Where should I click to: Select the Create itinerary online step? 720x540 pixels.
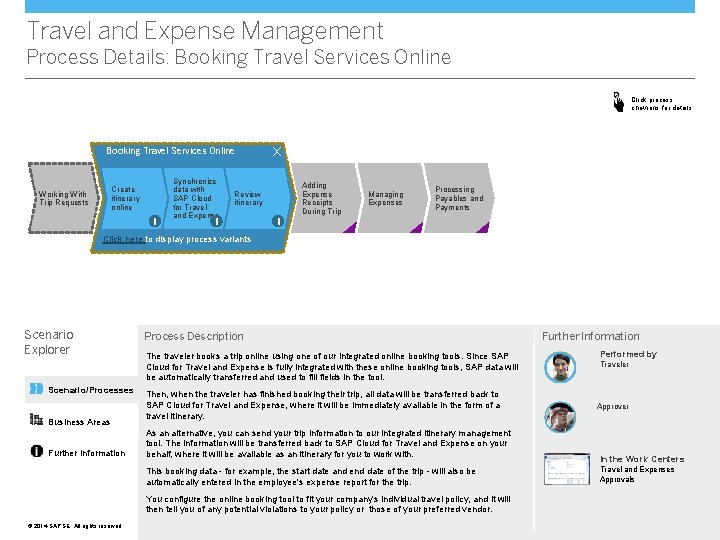tap(132, 198)
